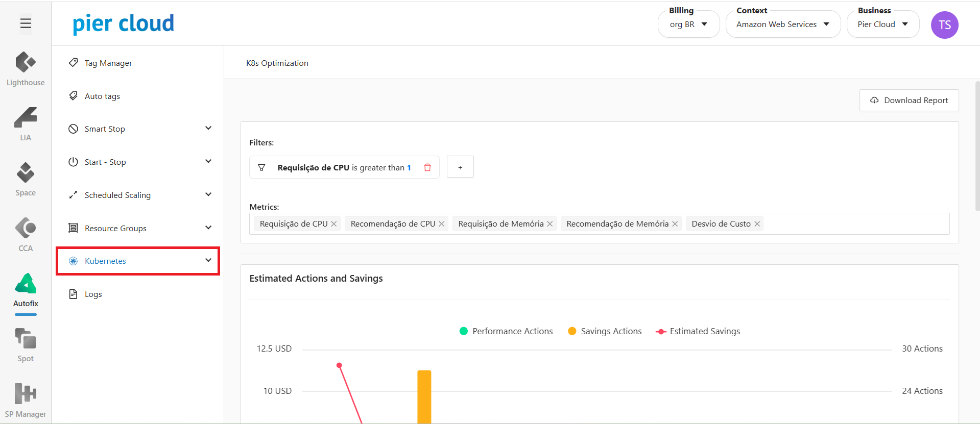Delete the Requisição de CPU filter
This screenshot has height=424, width=980.
[x=427, y=167]
